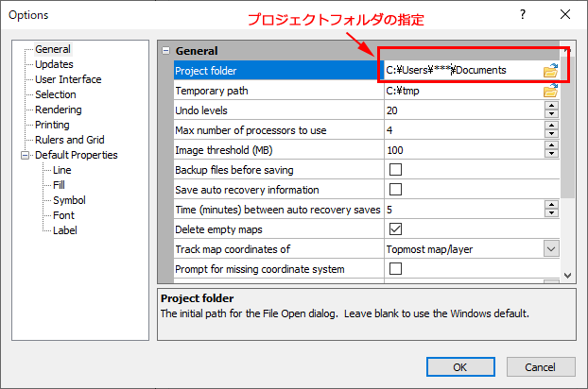588x389 pixels.
Task: Decrease Max number of processors value
Action: click(x=550, y=134)
